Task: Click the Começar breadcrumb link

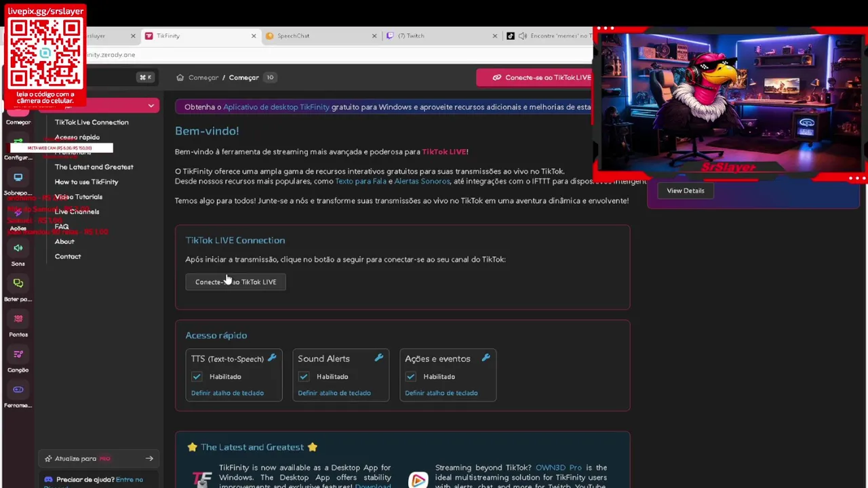Action: (203, 77)
